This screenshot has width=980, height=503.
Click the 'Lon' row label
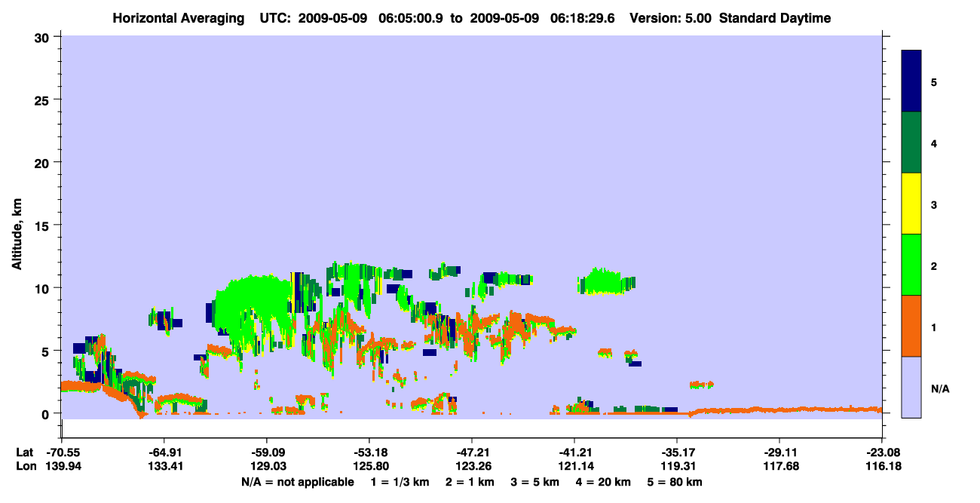25,466
